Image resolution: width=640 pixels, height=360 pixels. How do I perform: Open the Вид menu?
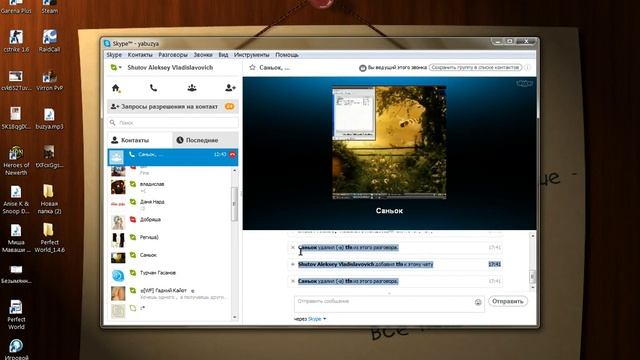click(x=223, y=55)
